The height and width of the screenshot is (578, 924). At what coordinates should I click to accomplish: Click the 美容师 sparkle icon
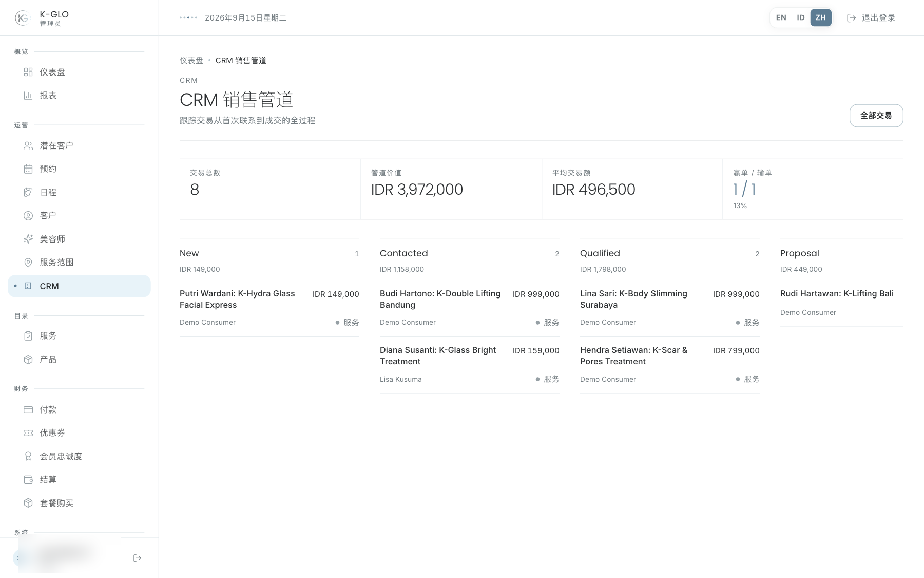click(x=28, y=239)
